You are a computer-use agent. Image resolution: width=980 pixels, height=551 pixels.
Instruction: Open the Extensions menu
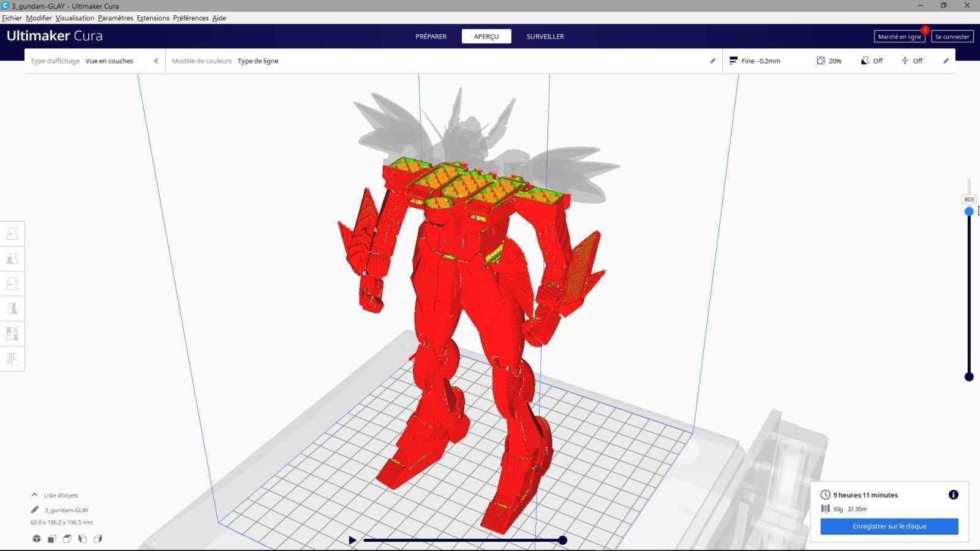(x=153, y=18)
